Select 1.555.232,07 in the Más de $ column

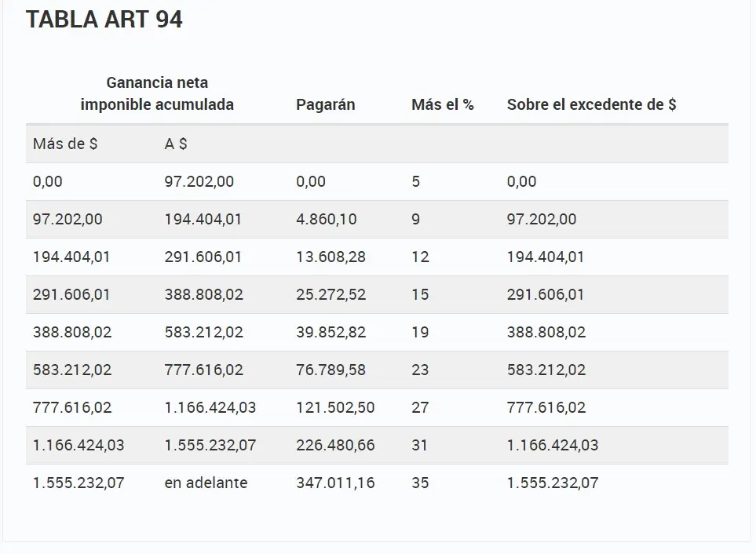[79, 483]
